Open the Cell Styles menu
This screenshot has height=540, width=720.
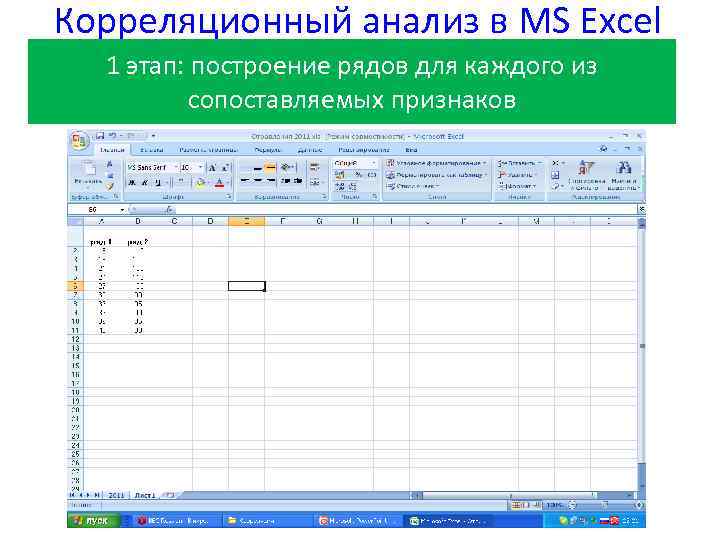pos(413,186)
